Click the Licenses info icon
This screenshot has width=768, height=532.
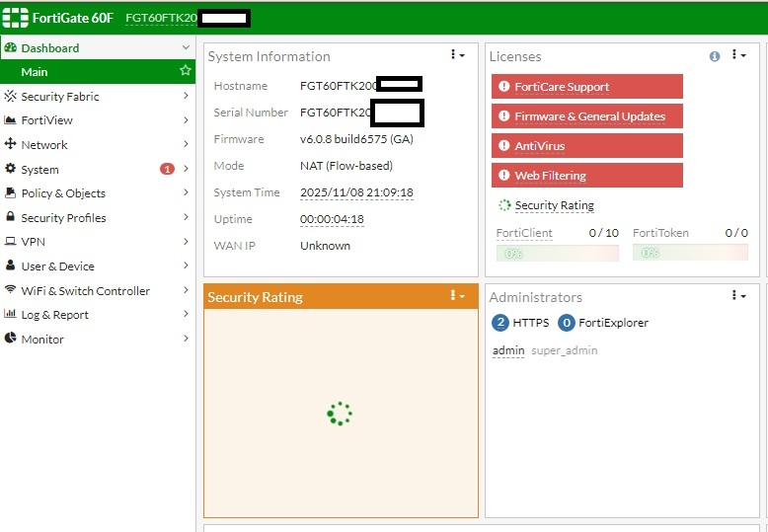point(715,56)
